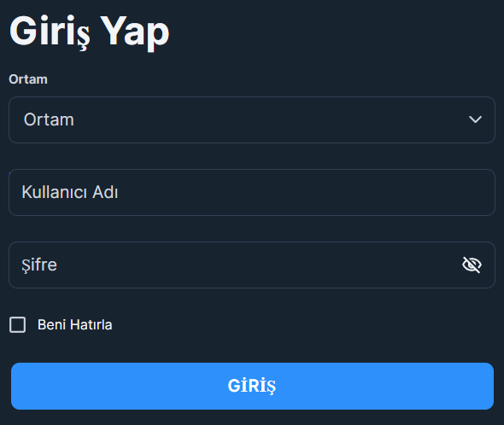Image resolution: width=504 pixels, height=425 pixels.
Task: Show the hidden password characters
Action: point(472,265)
